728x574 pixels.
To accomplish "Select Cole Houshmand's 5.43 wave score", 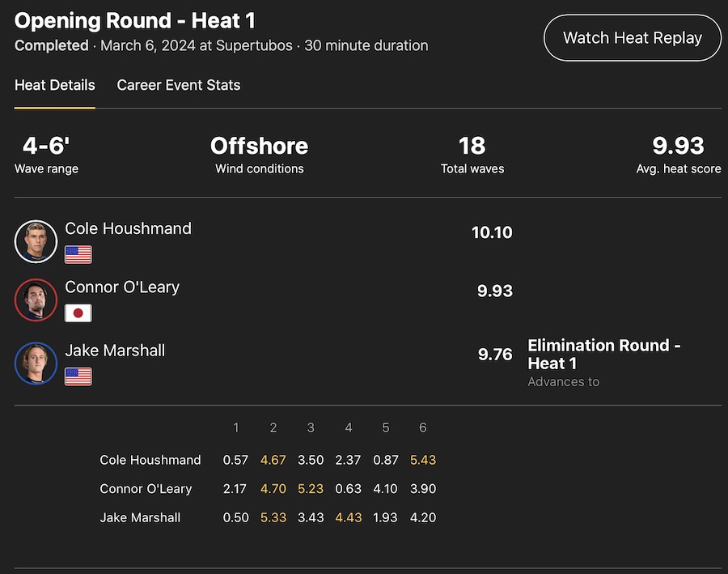I will click(422, 460).
